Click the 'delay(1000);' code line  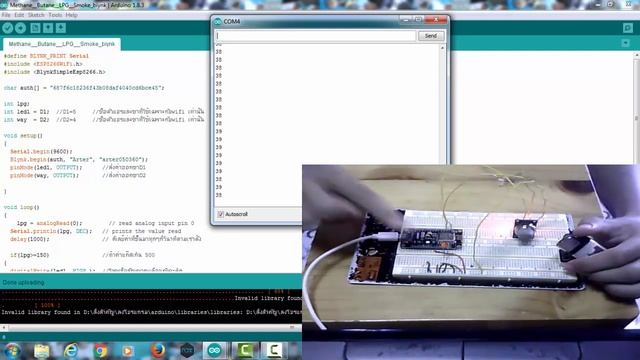[29, 239]
